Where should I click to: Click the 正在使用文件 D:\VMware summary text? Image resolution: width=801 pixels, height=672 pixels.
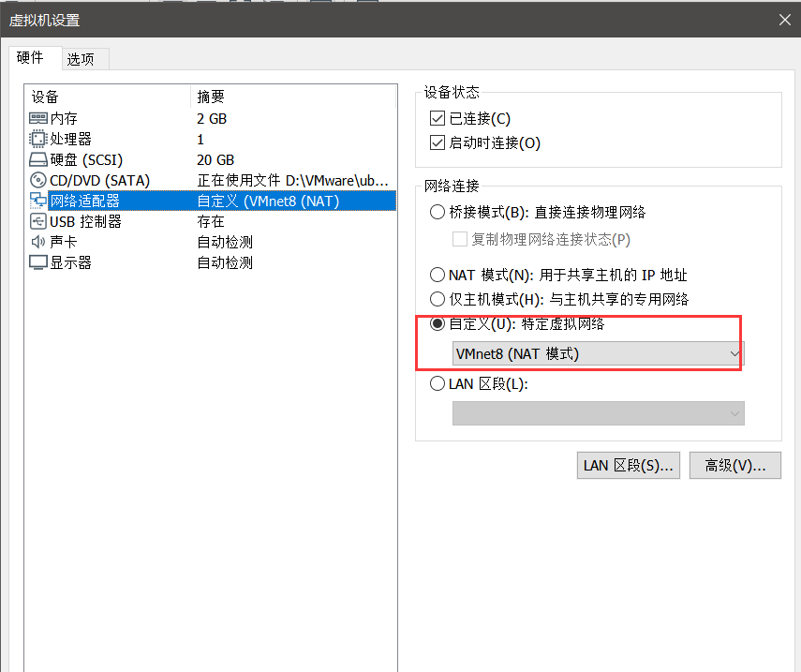click(x=292, y=180)
